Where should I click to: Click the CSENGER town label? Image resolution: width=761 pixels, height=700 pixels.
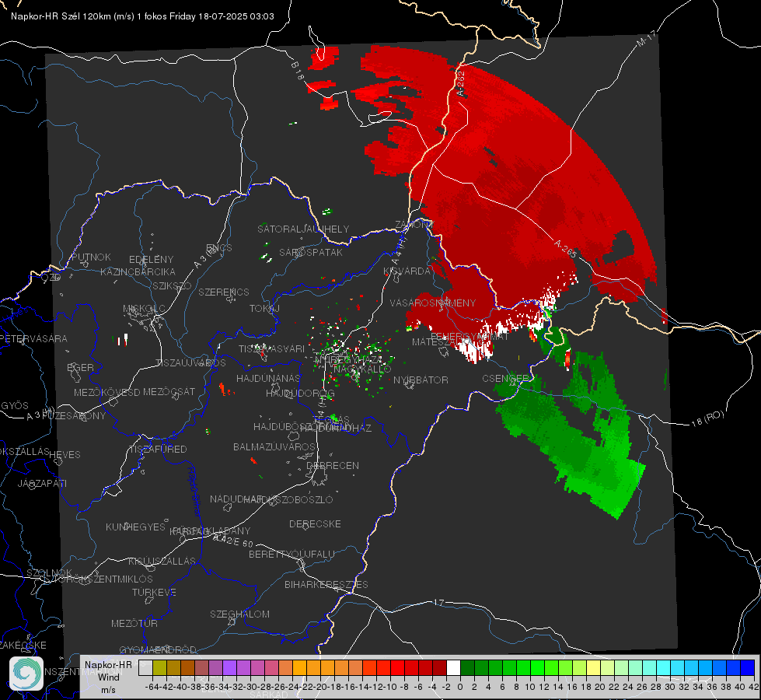(505, 378)
